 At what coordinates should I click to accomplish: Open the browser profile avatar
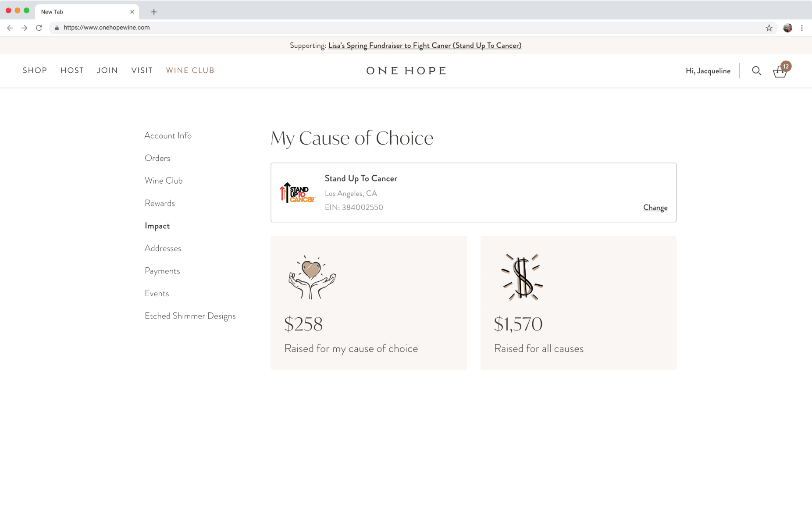coord(787,28)
